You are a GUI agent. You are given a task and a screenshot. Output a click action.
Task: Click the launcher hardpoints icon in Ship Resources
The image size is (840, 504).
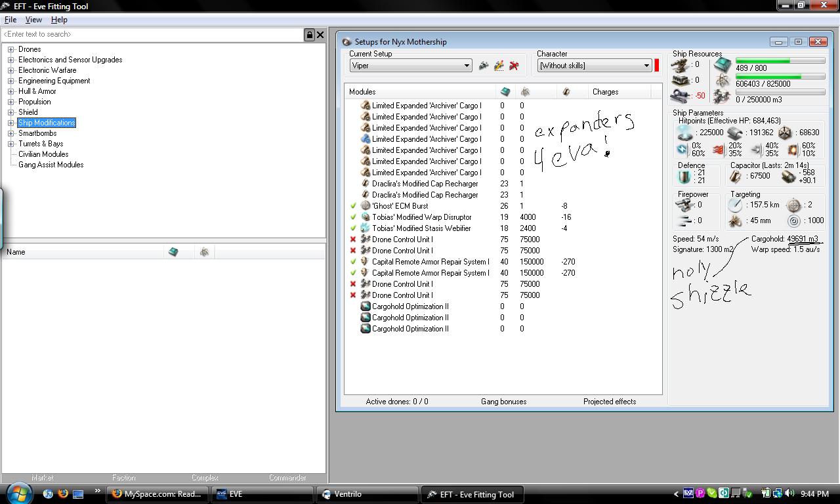(x=680, y=80)
